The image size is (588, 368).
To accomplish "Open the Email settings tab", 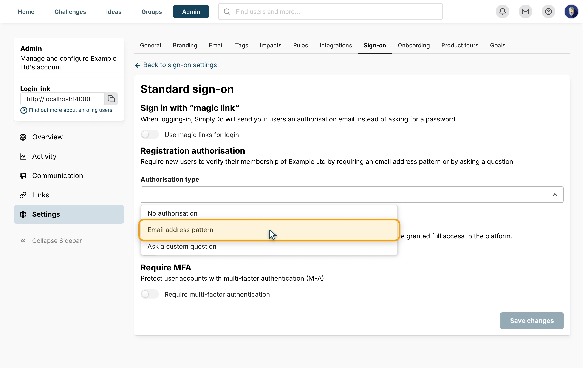I will (x=216, y=45).
